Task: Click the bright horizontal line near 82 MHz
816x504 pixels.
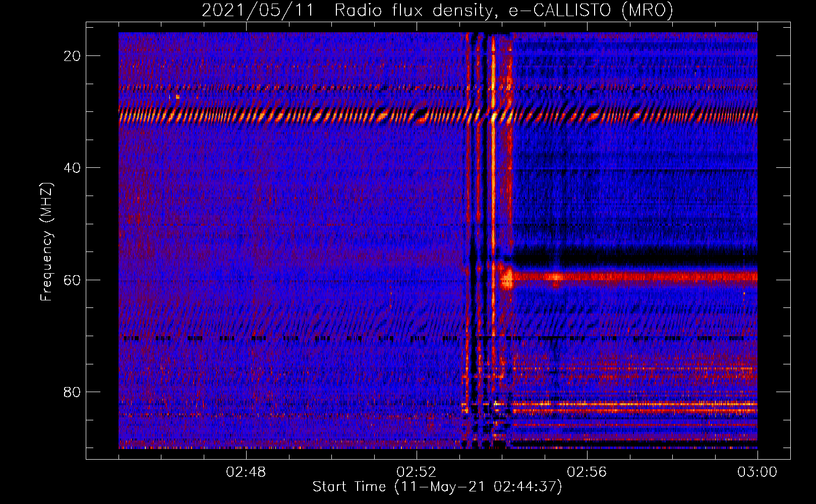Action: pos(634,404)
